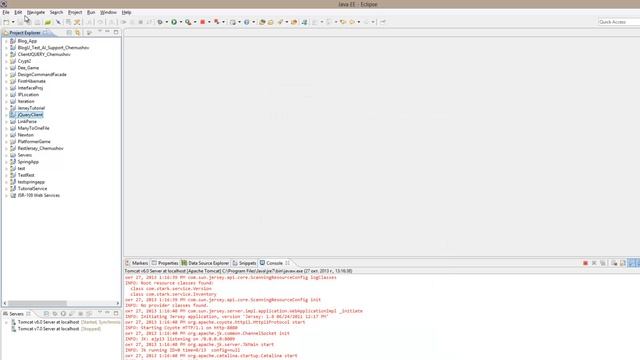
Task: Select Tomcat v7.0 Server at localhost
Action: (48, 329)
